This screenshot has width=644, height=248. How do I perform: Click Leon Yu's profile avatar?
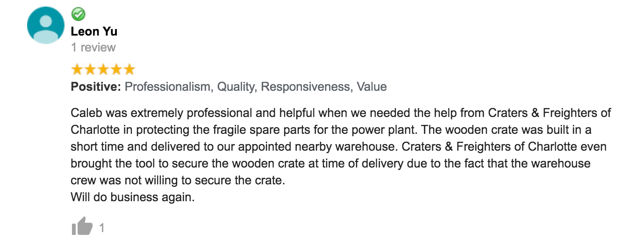(46, 26)
